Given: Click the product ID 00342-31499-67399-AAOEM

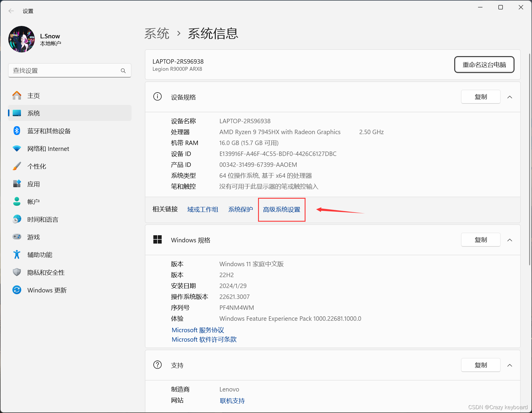Looking at the screenshot, I should pos(258,164).
